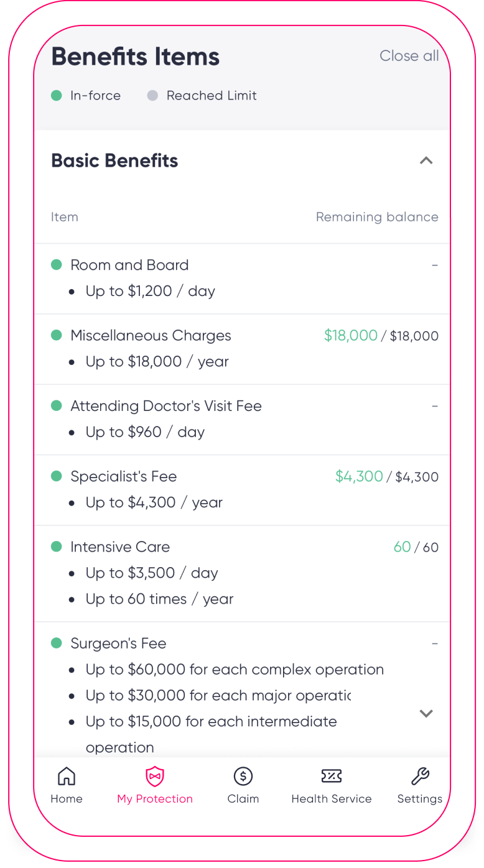Tap the Claim dollar icon
Screen dimensions: 484x868
(243, 776)
